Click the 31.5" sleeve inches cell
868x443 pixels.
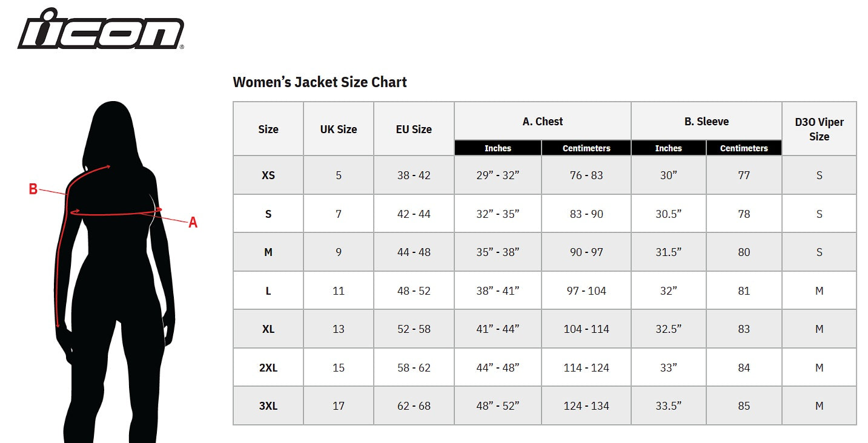click(668, 252)
